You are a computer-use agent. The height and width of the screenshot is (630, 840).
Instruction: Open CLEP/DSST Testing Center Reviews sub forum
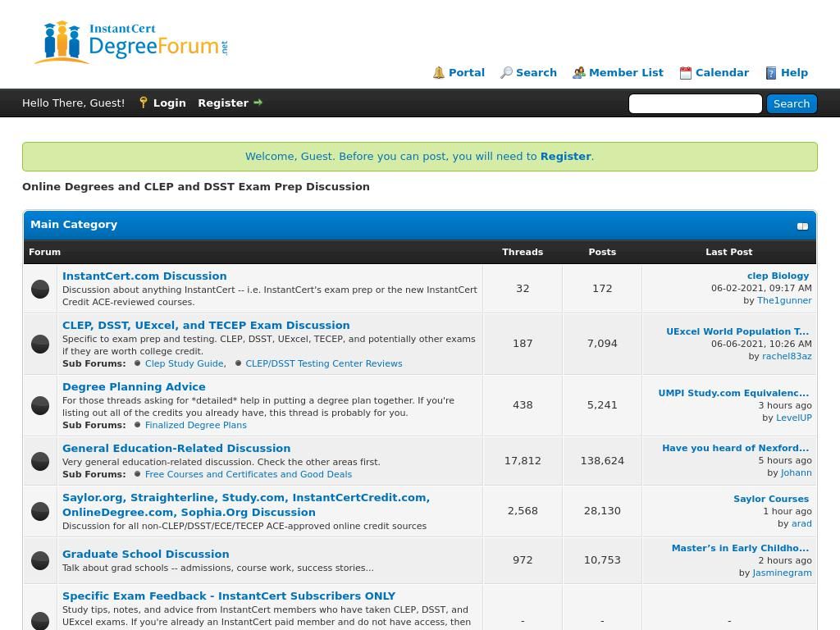coord(323,363)
